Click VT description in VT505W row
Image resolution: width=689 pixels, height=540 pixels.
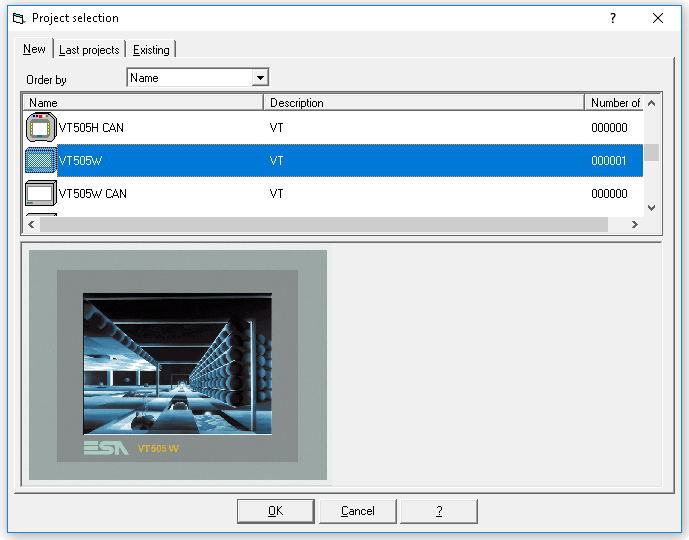tap(276, 160)
